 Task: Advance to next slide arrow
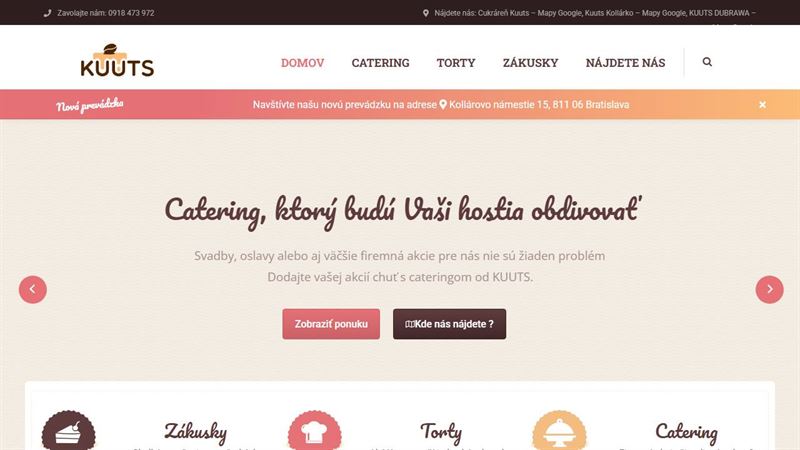(769, 289)
